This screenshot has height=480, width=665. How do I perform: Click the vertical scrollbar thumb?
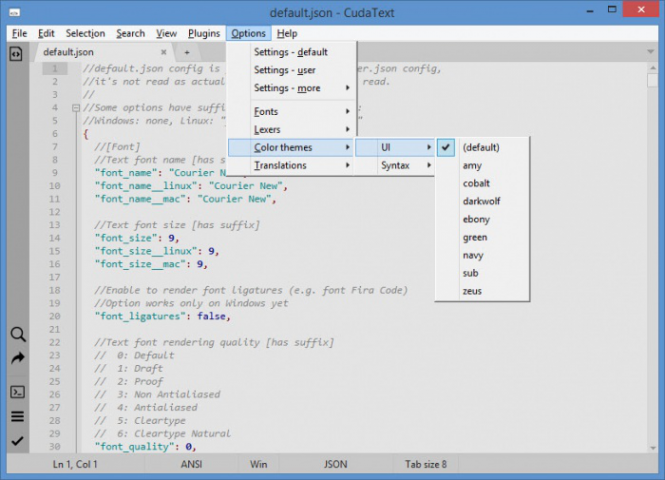point(652,81)
